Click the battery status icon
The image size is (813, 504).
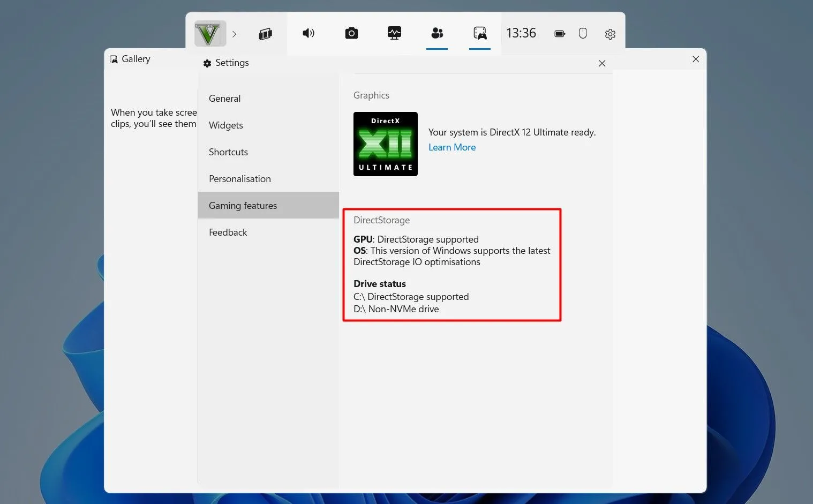(559, 33)
